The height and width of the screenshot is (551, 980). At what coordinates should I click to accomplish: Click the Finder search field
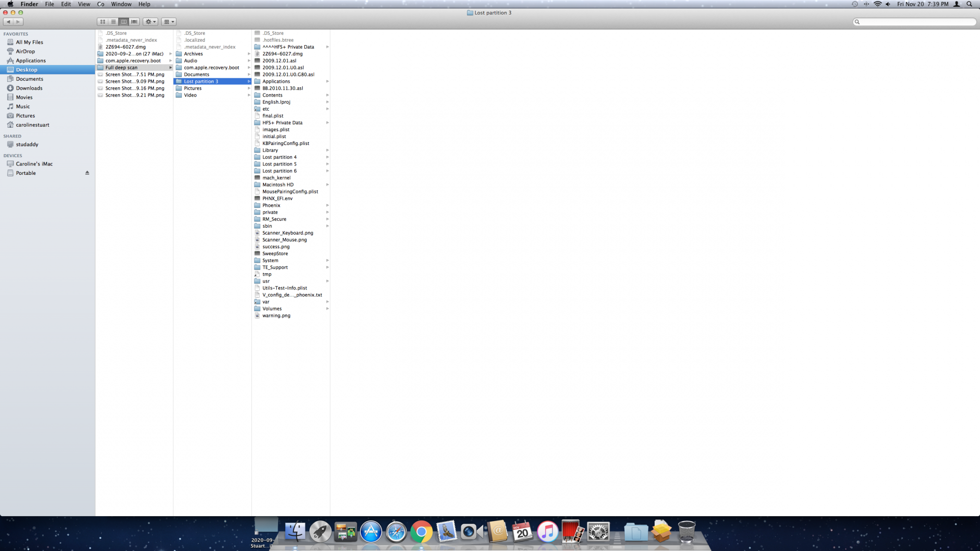pyautogui.click(x=914, y=22)
